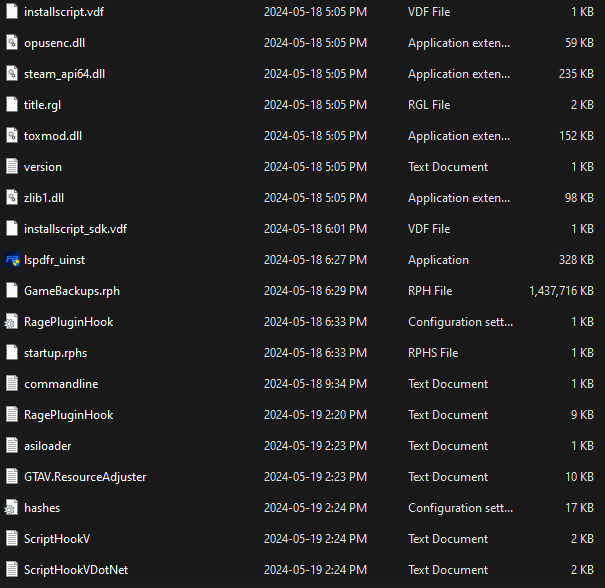Click the date 2024-05-18 6:29 PM

point(315,291)
